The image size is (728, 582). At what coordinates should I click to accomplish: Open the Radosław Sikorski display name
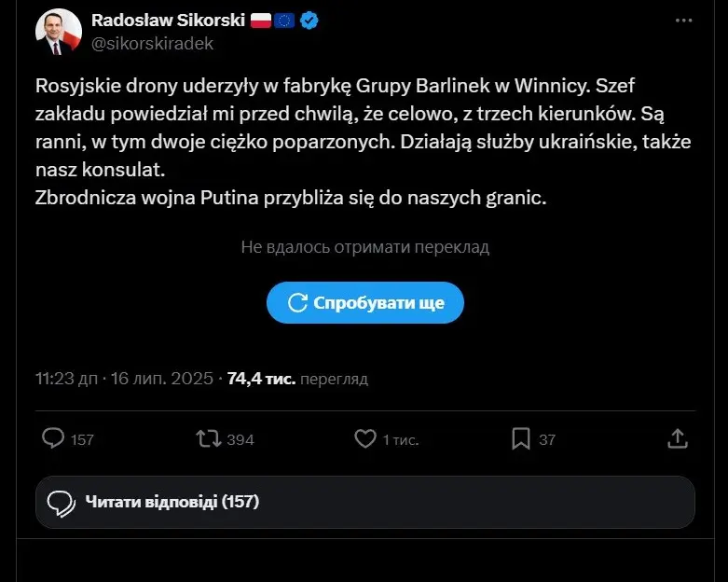coord(168,21)
